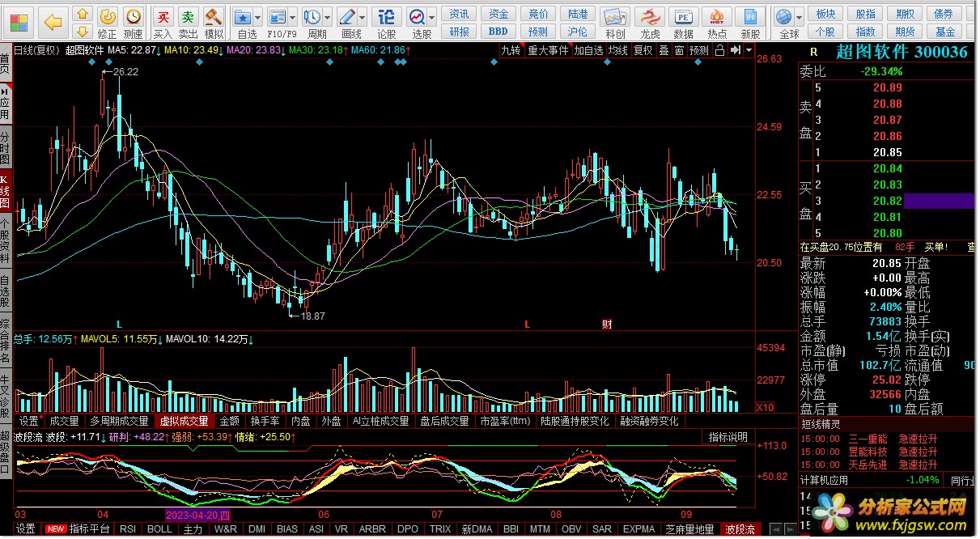The height and width of the screenshot is (539, 980).
Task: Open the 买入 buy order icon
Action: coord(163,23)
